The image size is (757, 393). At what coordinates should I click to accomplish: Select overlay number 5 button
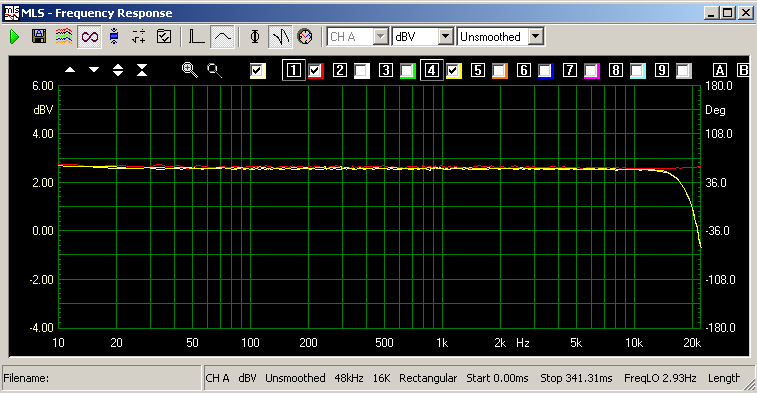tap(478, 70)
